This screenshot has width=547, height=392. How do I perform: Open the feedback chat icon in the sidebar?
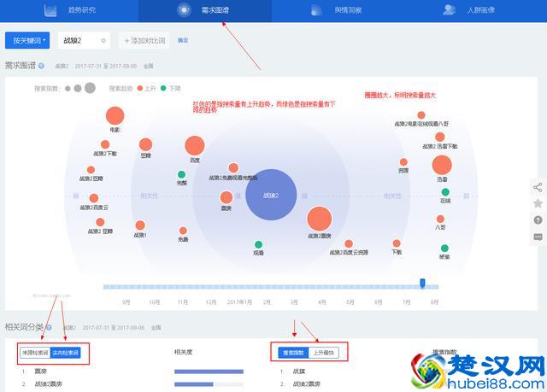tap(538, 237)
